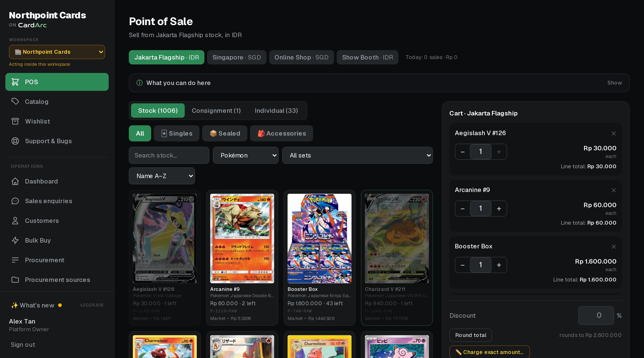This screenshot has height=358, width=644.
Task: Add Aegislash V #126 card thumbnail
Action: click(165, 239)
